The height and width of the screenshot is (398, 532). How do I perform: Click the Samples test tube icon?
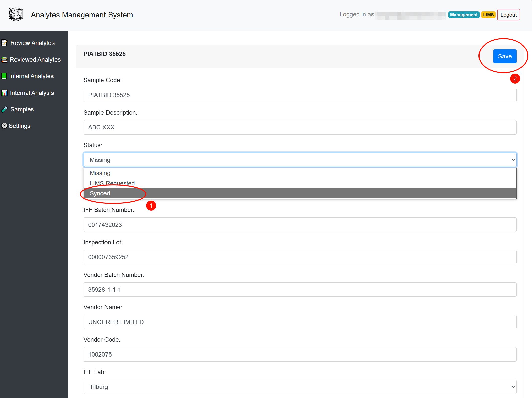coord(5,109)
